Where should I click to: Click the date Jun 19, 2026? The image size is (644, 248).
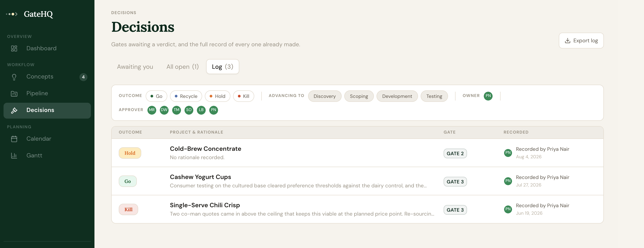coord(529,213)
